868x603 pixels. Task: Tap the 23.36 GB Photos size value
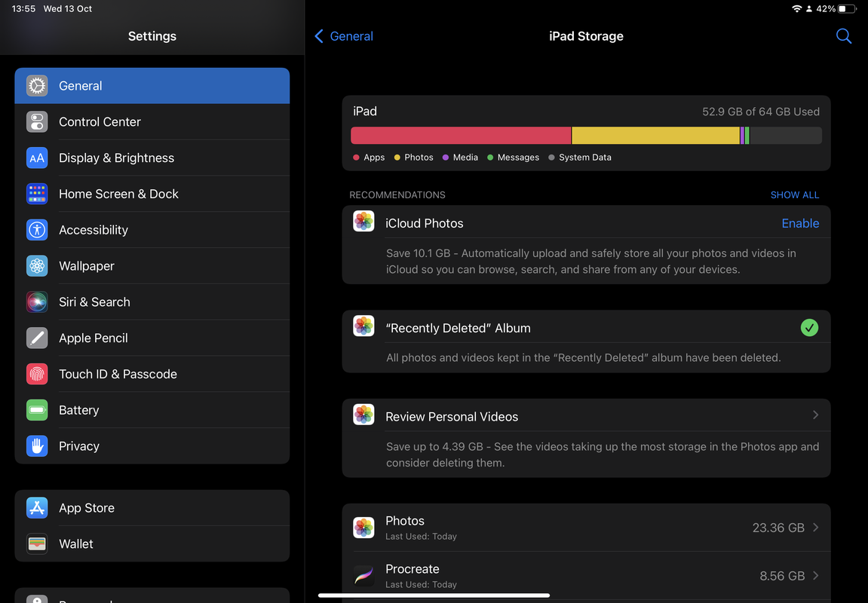(778, 528)
